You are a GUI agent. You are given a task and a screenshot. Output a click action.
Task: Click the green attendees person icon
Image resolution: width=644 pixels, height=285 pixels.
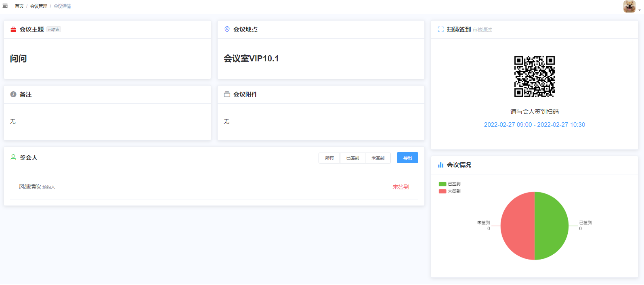pyautogui.click(x=13, y=157)
